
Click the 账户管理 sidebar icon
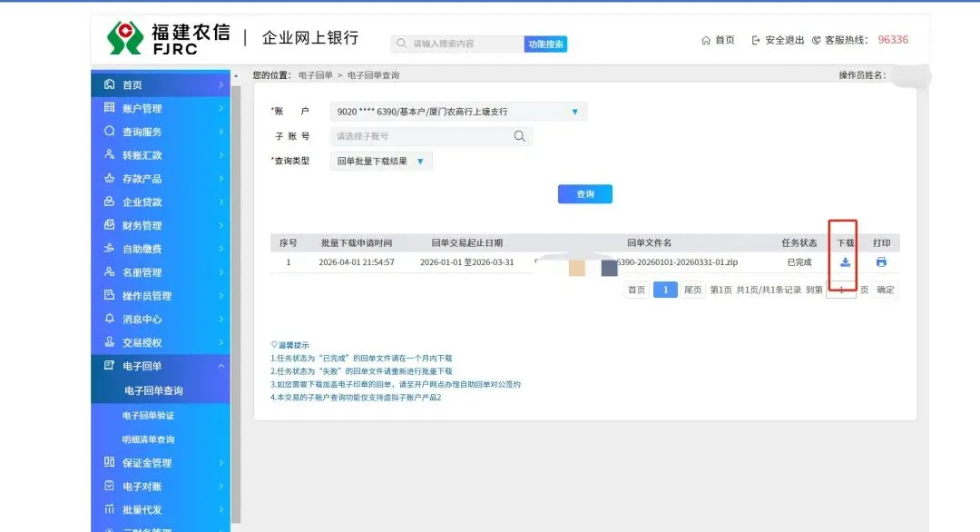pos(110,107)
